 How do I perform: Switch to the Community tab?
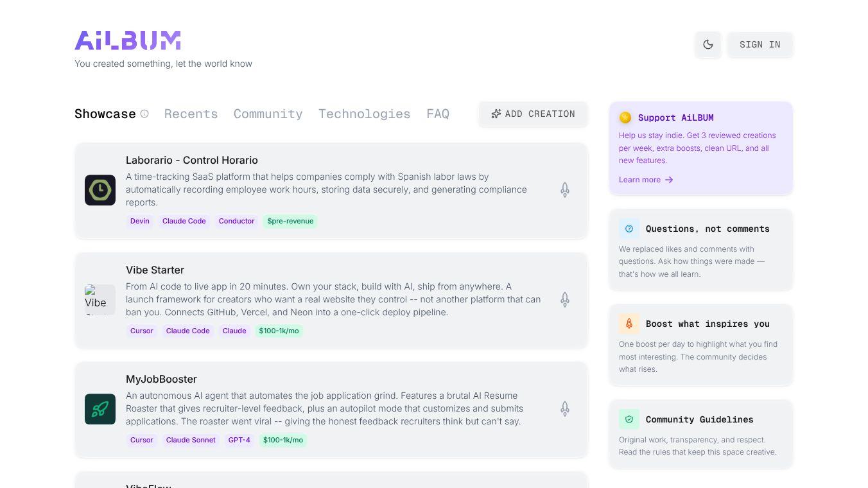tap(268, 114)
